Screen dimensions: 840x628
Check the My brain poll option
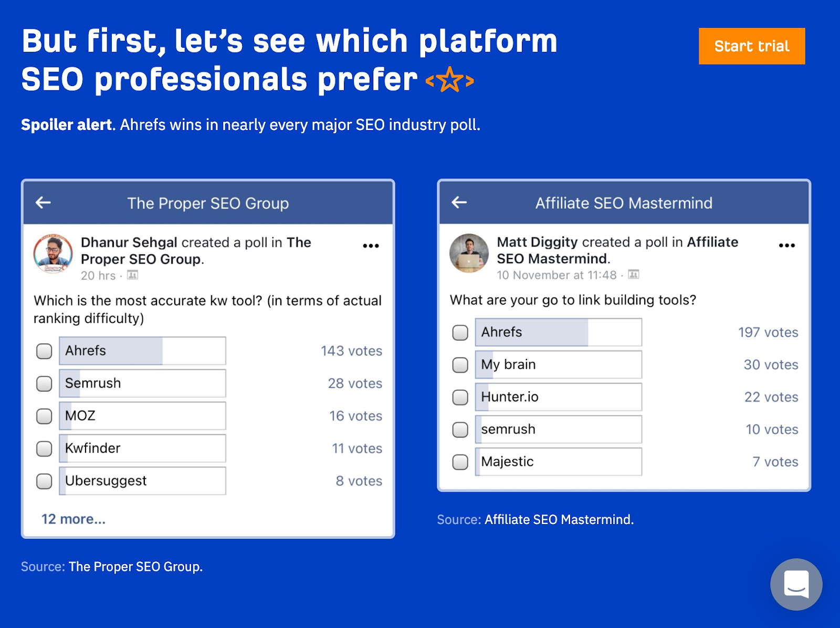pyautogui.click(x=460, y=364)
